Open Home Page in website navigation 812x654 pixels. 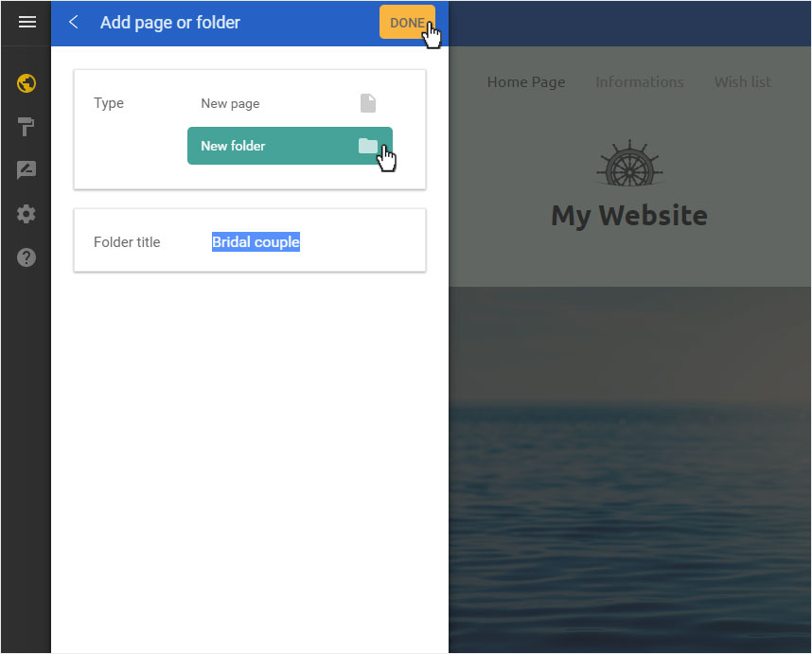[x=526, y=81]
